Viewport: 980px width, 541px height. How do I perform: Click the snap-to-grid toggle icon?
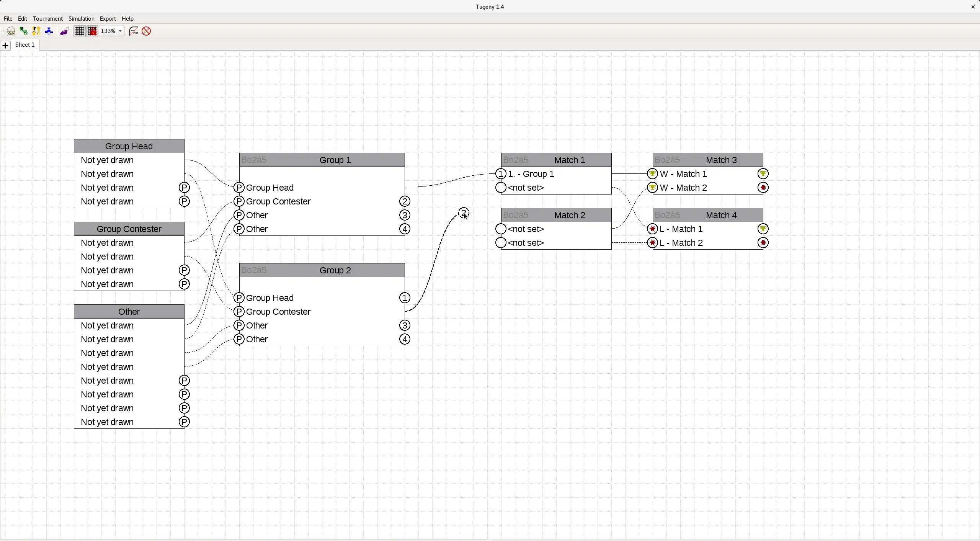coord(93,31)
